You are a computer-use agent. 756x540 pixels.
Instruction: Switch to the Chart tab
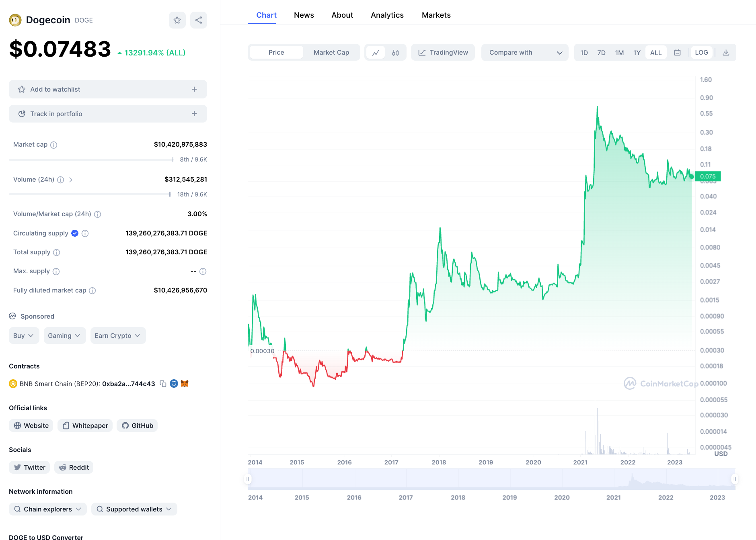tap(266, 15)
